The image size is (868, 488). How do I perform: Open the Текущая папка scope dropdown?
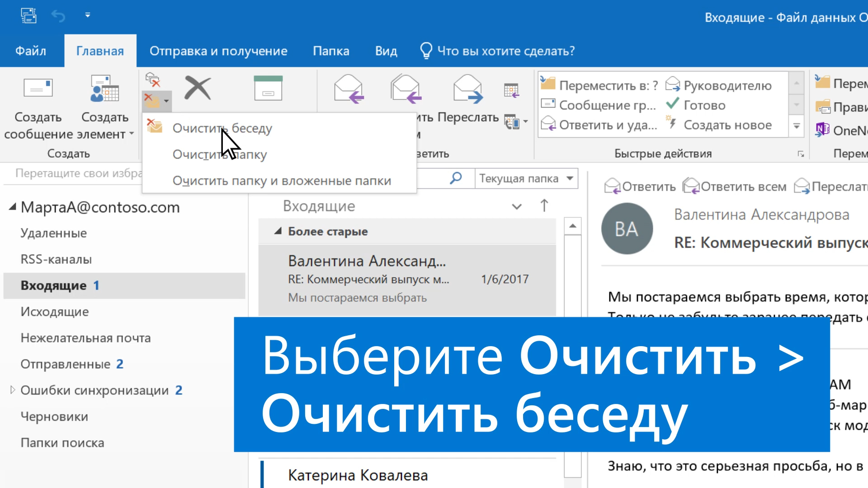coord(526,178)
